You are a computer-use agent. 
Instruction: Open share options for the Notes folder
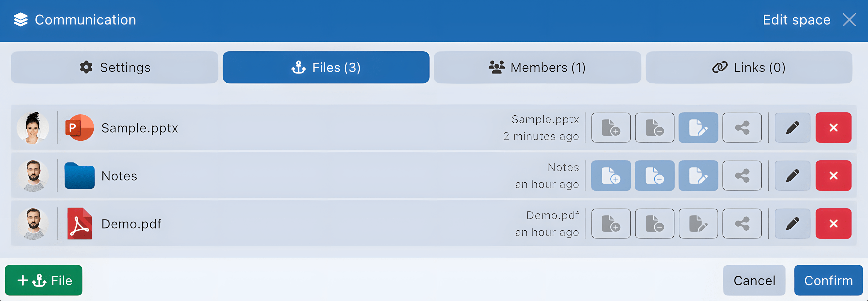(742, 175)
